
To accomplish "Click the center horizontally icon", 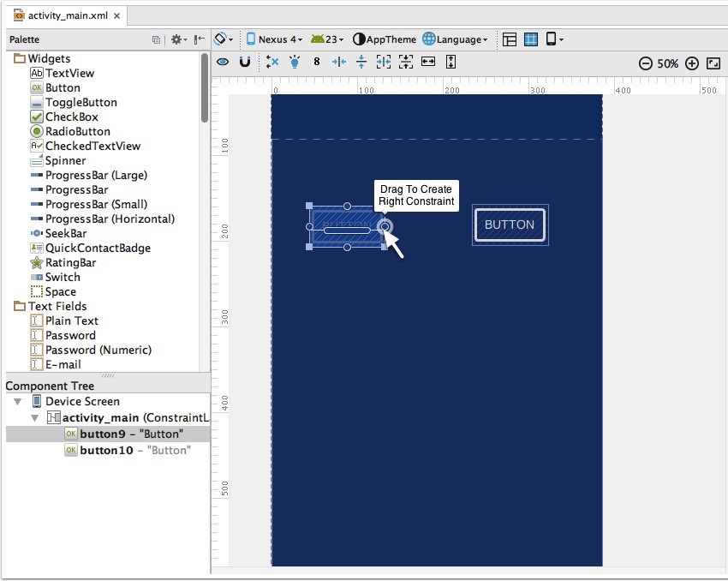I will coord(339,62).
